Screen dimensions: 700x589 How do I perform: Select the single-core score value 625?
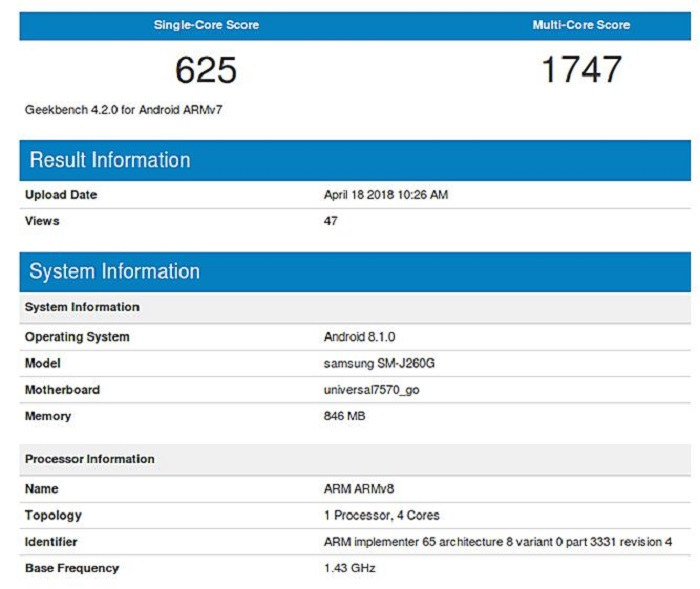206,70
